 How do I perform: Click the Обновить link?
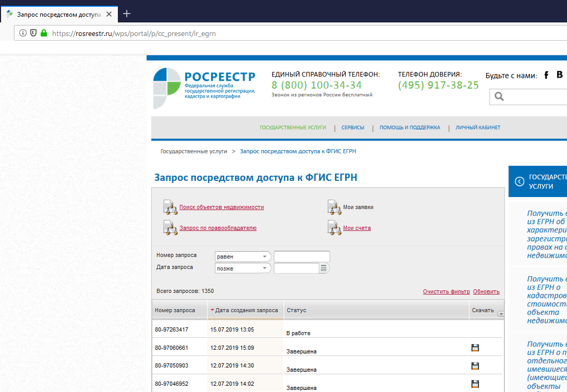coord(486,292)
